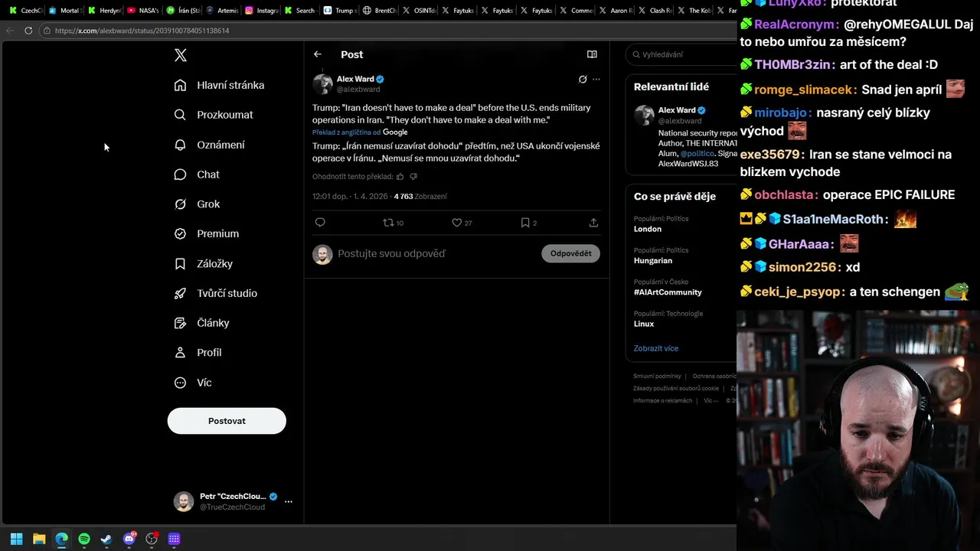Click the address bar URL
The height and width of the screenshot is (551, 980).
pos(142,31)
